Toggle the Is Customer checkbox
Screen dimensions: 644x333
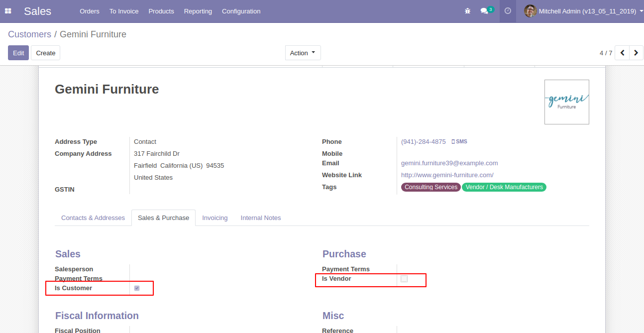[x=137, y=288]
